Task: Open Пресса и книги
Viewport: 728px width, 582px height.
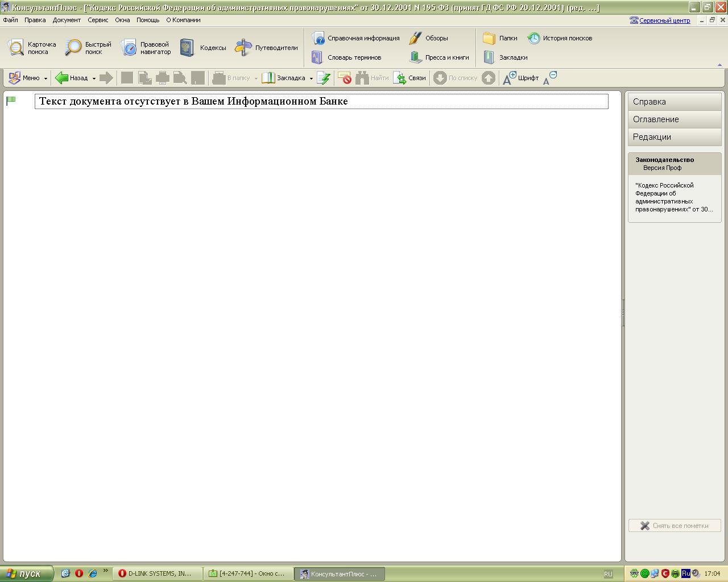Action: point(439,57)
